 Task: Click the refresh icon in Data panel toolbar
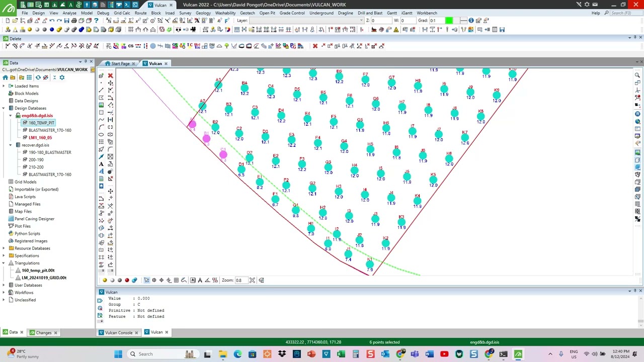click(38, 77)
